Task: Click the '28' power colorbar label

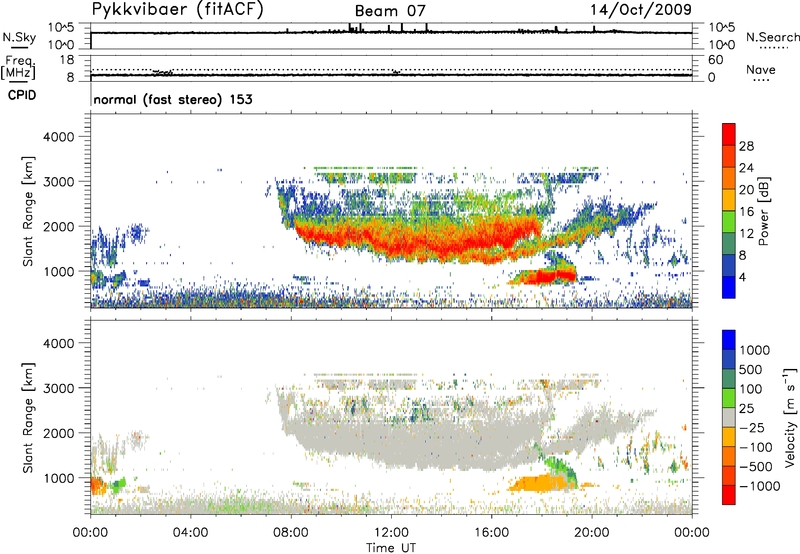Action: (x=746, y=146)
